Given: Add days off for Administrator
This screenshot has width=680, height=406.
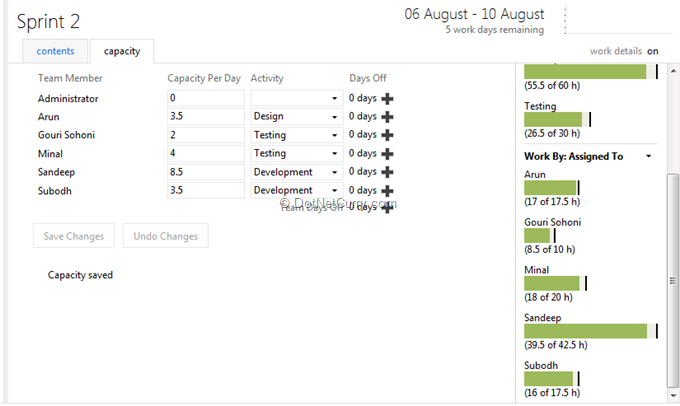Looking at the screenshot, I should [x=388, y=99].
